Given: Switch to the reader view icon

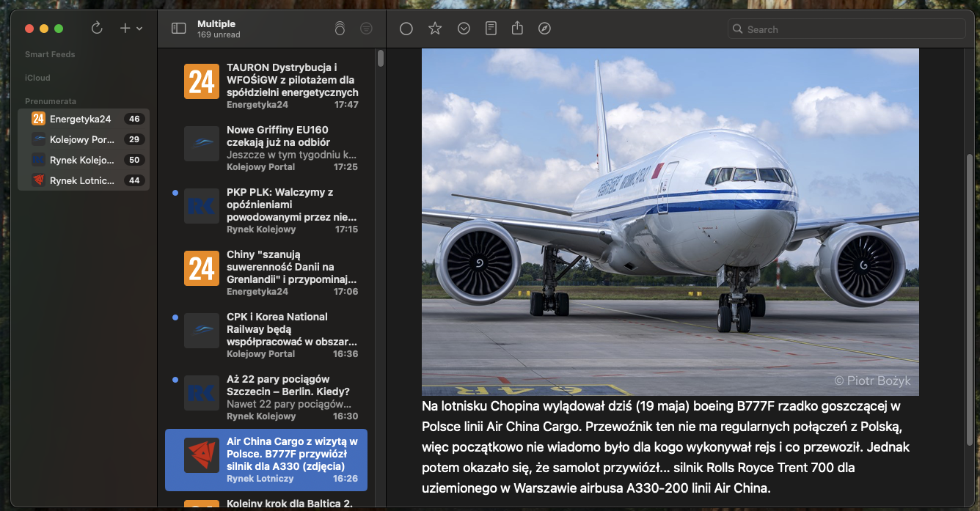Looking at the screenshot, I should point(491,29).
